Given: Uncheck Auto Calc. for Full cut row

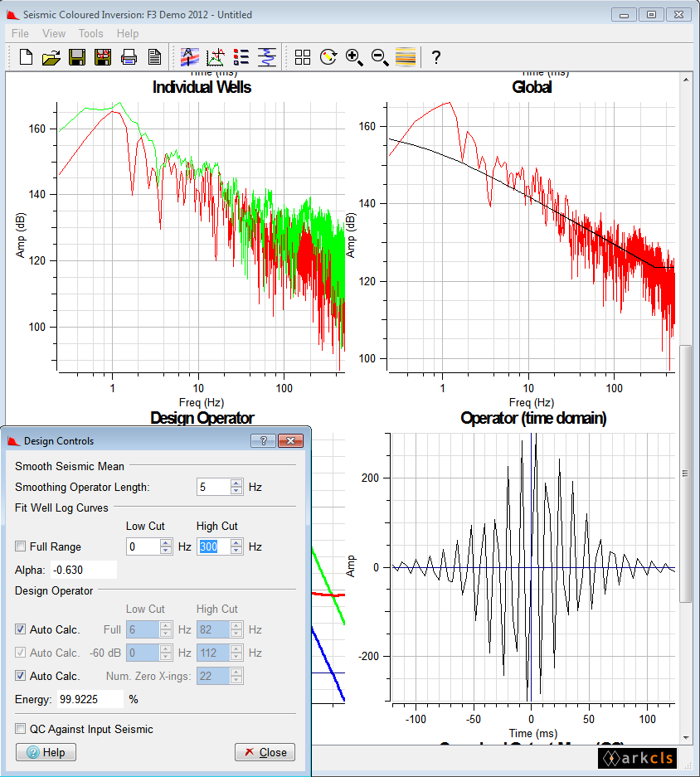Looking at the screenshot, I should point(21,629).
